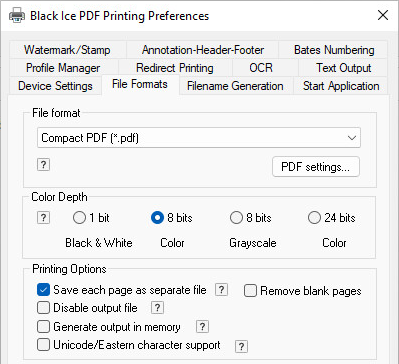Open help for Save each page option
The image size is (399, 364).
221,290
